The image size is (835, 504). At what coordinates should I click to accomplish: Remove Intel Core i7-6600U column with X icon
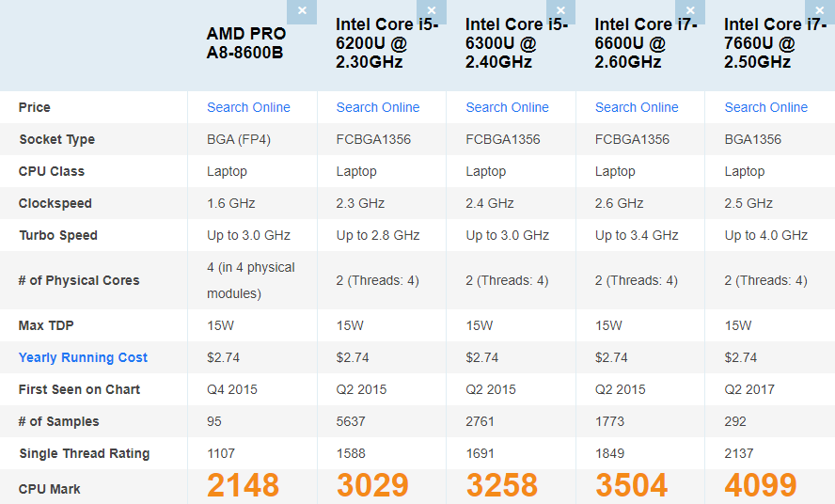[x=690, y=11]
